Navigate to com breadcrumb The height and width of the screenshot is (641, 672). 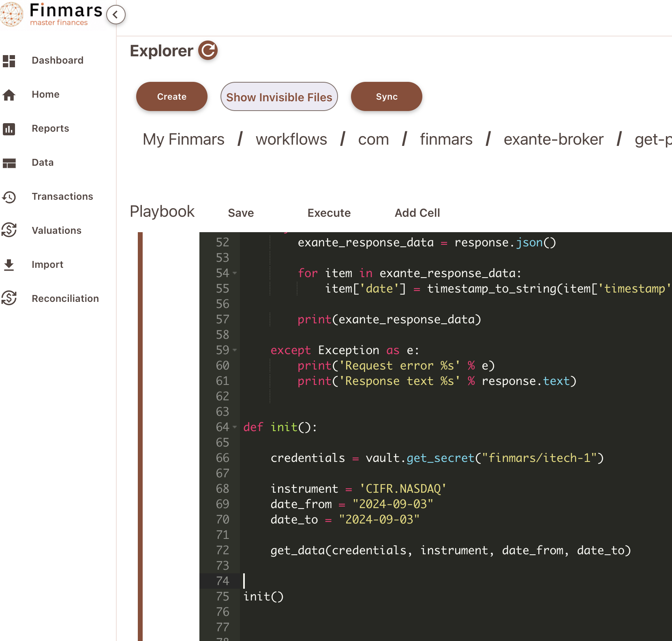(373, 139)
